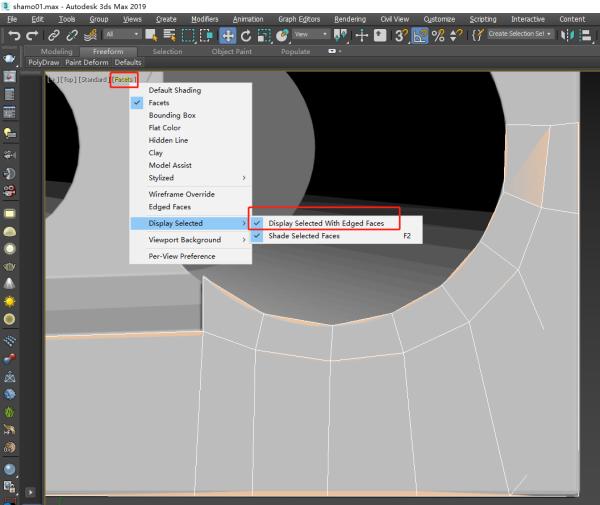Open the Graph Editors menu
Image resolution: width=600 pixels, height=505 pixels.
[299, 19]
